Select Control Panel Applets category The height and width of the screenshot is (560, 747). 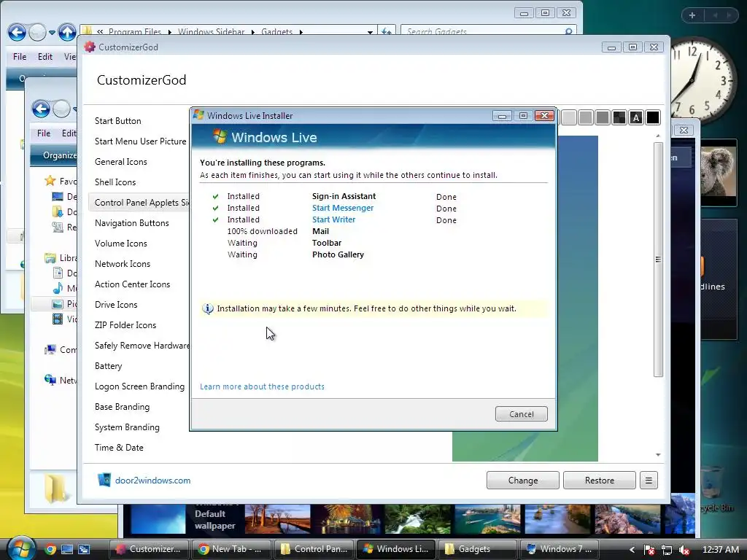[x=139, y=203]
